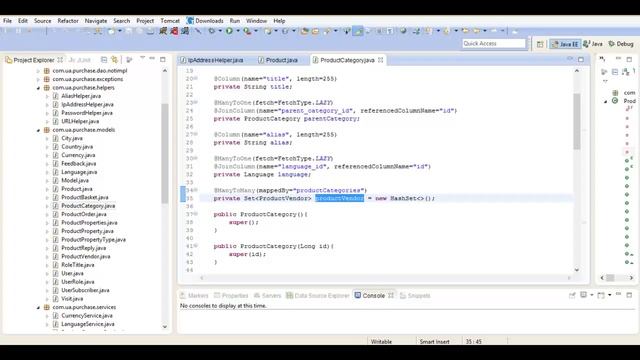The height and width of the screenshot is (360, 640).
Task: Click the editor vertical scrollbar thumb
Action: [x=577, y=121]
